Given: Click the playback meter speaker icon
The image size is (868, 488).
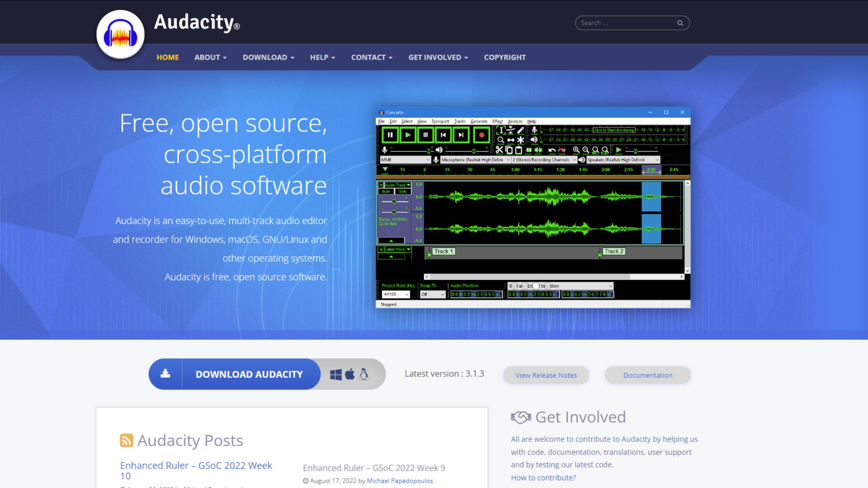Looking at the screenshot, I should tap(534, 140).
